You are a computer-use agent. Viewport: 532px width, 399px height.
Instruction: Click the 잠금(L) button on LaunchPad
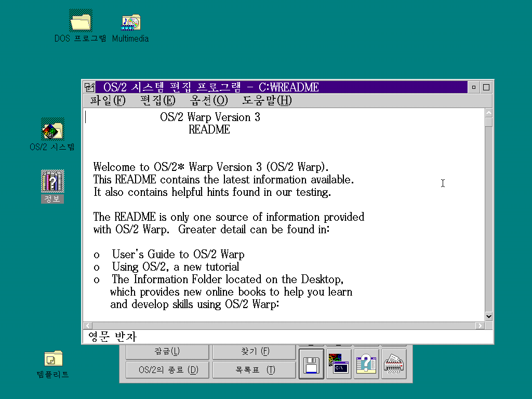tap(167, 352)
